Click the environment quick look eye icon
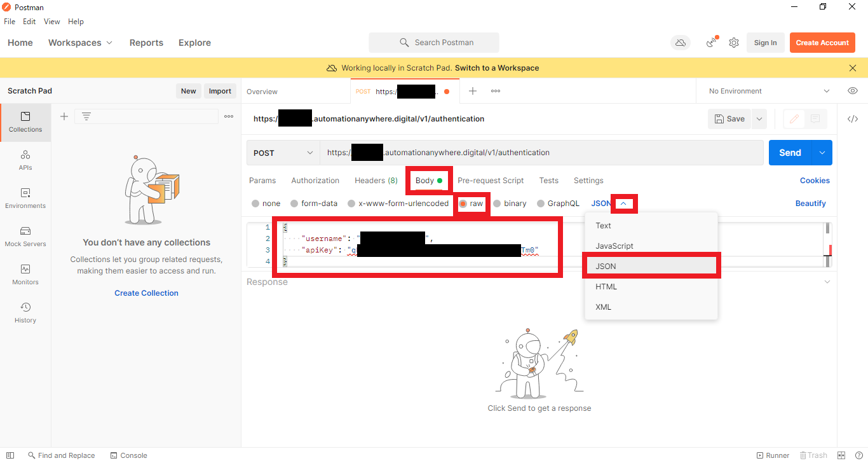Screen dimensions: 868x463 pyautogui.click(x=853, y=91)
